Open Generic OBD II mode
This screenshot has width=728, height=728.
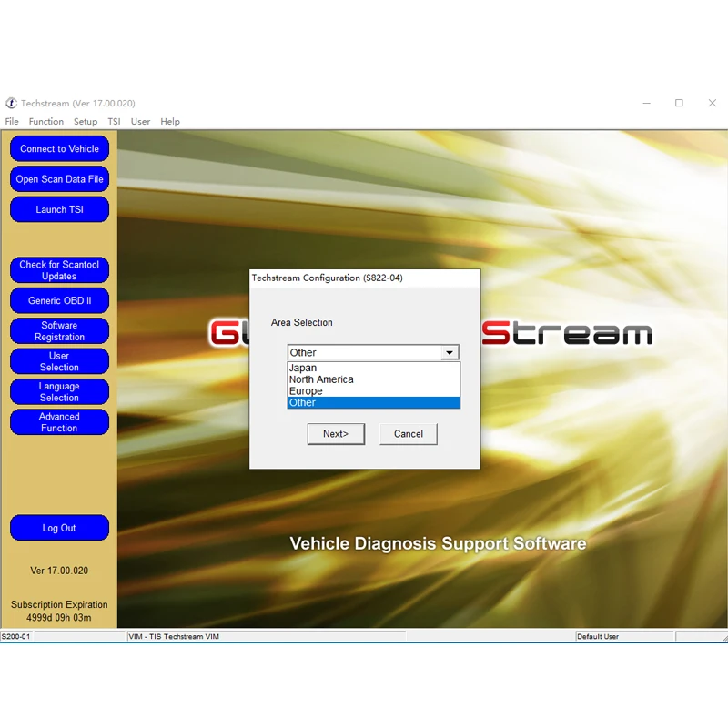pyautogui.click(x=59, y=300)
